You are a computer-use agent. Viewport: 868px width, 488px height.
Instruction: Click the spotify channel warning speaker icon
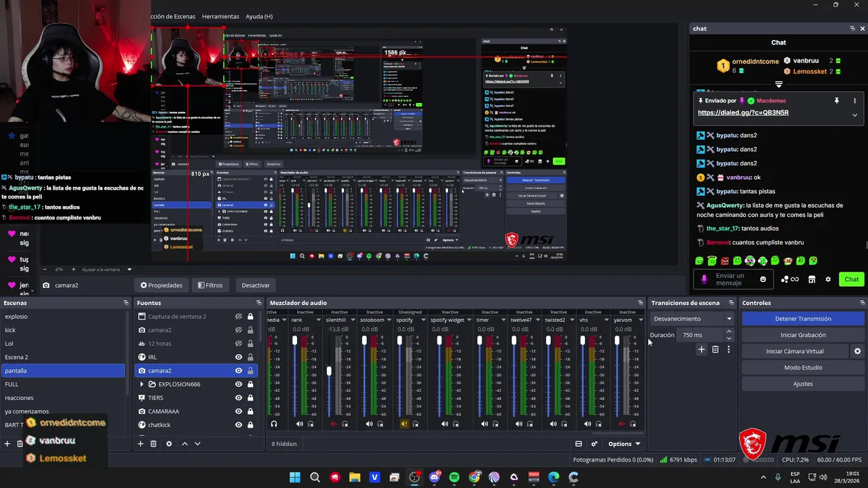(404, 424)
